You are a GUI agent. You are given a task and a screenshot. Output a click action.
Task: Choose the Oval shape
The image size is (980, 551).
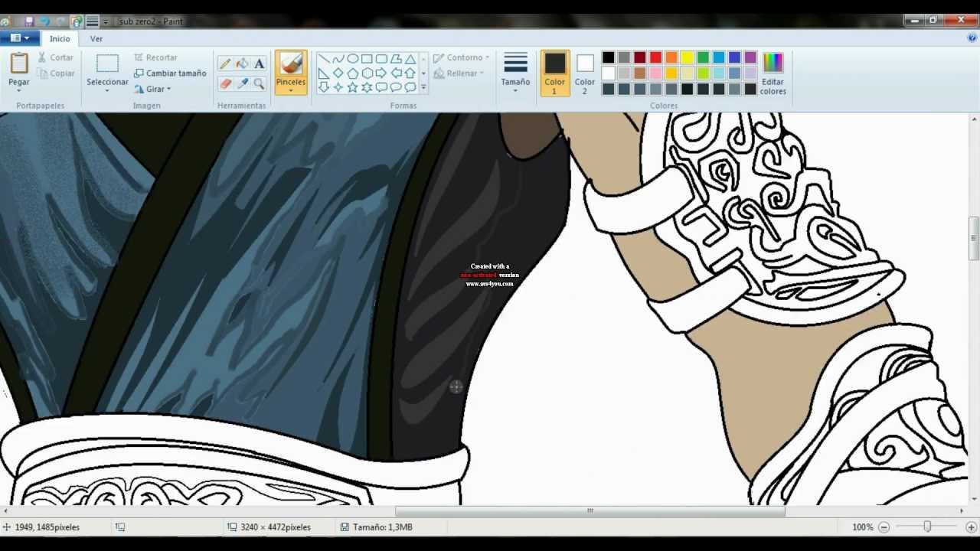point(352,59)
